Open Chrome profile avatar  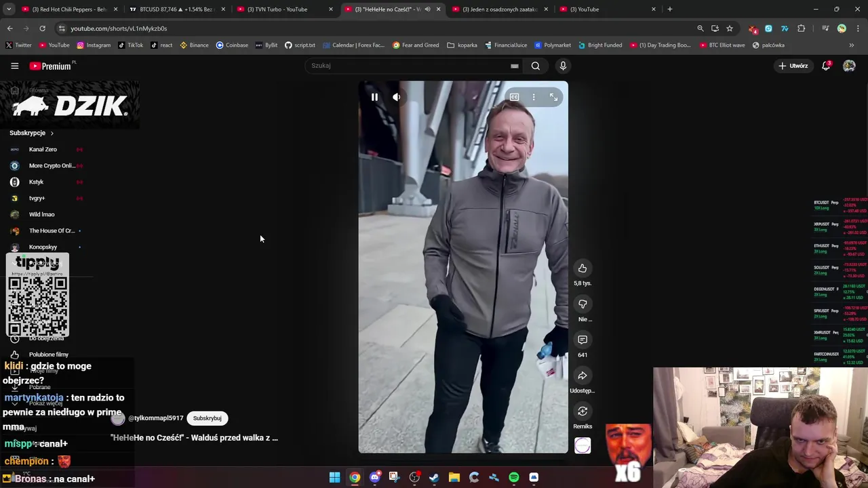tap(842, 28)
